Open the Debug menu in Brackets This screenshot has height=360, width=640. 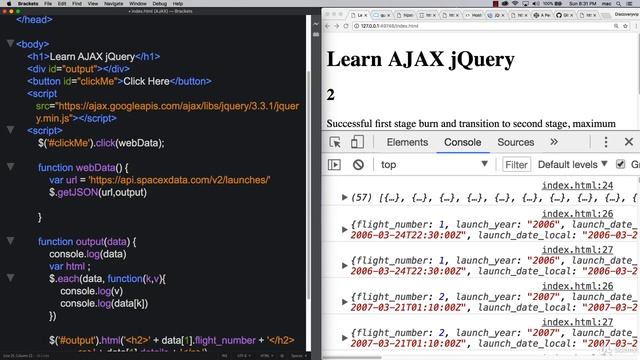tap(159, 3)
